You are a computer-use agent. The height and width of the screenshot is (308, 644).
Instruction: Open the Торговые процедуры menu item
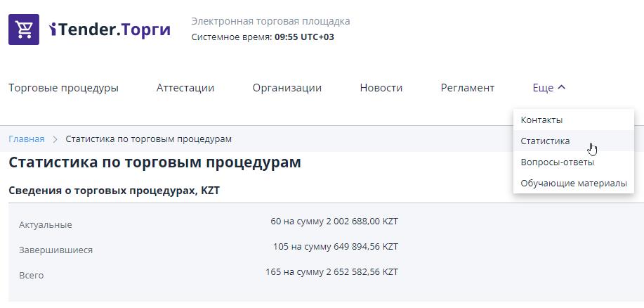point(63,88)
